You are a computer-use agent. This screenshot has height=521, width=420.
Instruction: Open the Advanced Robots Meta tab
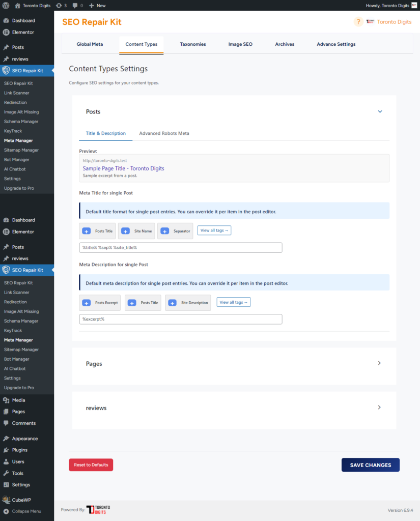coord(164,133)
